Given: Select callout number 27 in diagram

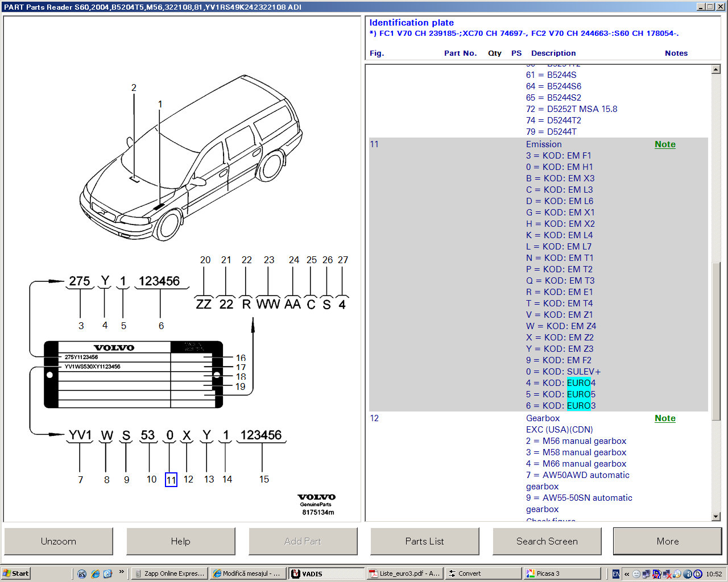Looking at the screenshot, I should (x=343, y=260).
